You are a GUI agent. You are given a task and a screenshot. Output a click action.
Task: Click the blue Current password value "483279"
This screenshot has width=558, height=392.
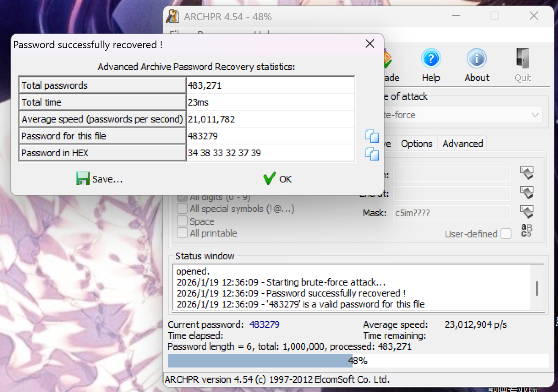[x=264, y=324]
